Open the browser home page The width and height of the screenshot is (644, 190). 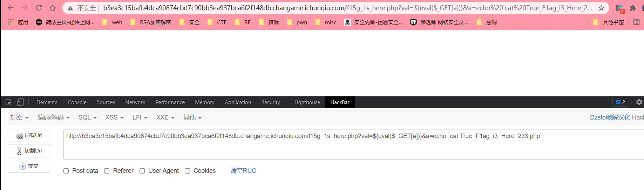click(53, 8)
